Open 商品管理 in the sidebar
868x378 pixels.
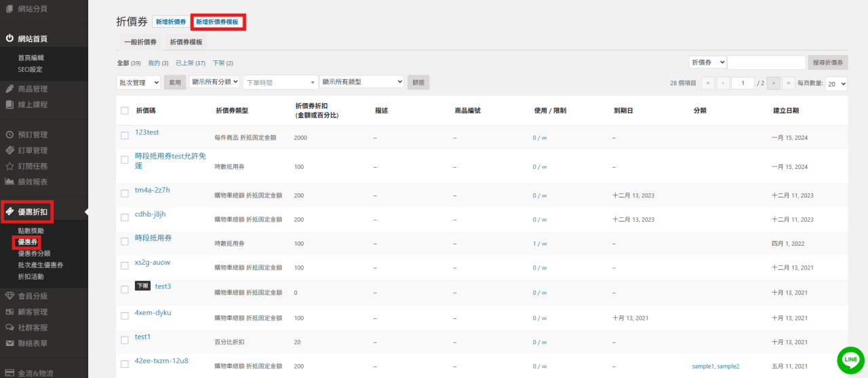[x=33, y=89]
